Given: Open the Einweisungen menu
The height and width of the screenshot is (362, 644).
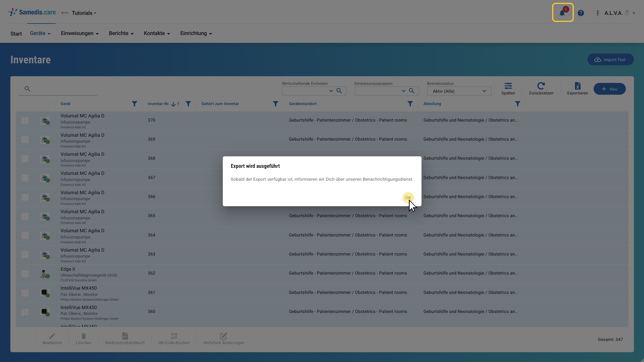Looking at the screenshot, I should 80,33.
